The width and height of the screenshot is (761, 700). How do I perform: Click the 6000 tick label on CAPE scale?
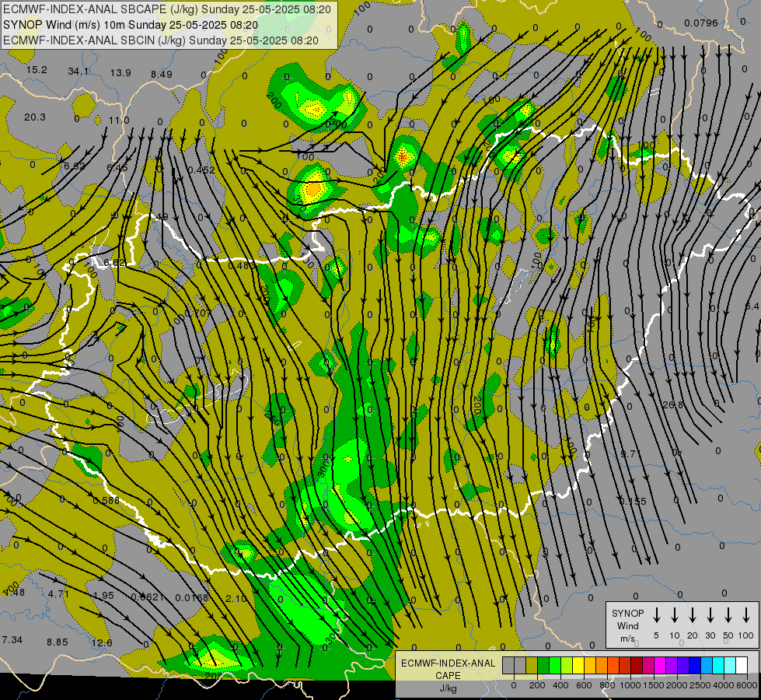coord(746,685)
